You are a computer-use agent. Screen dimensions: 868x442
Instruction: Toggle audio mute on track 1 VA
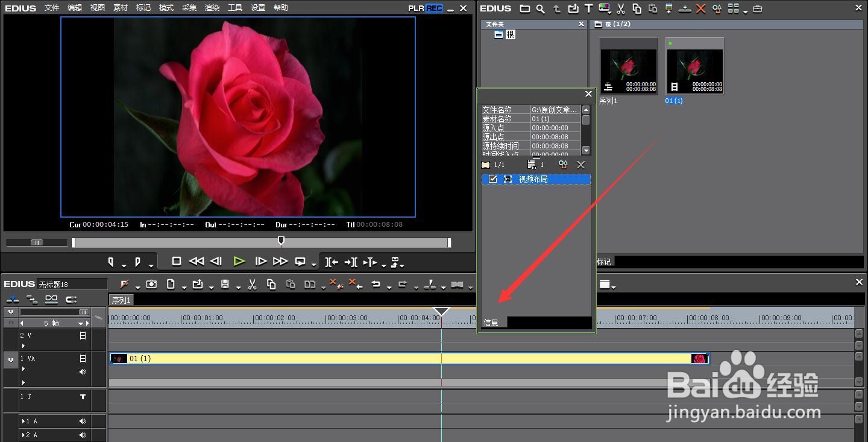tap(83, 372)
